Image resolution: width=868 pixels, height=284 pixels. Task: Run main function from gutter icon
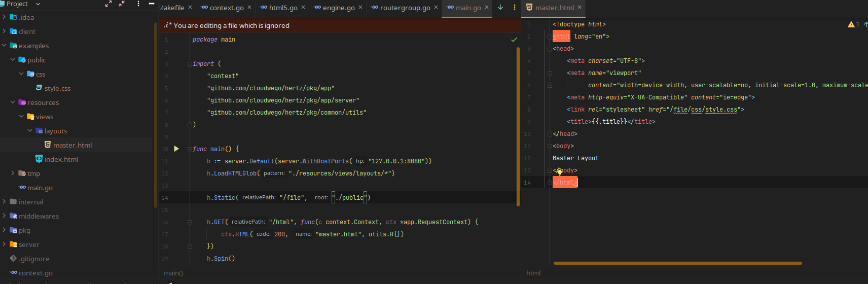point(176,149)
